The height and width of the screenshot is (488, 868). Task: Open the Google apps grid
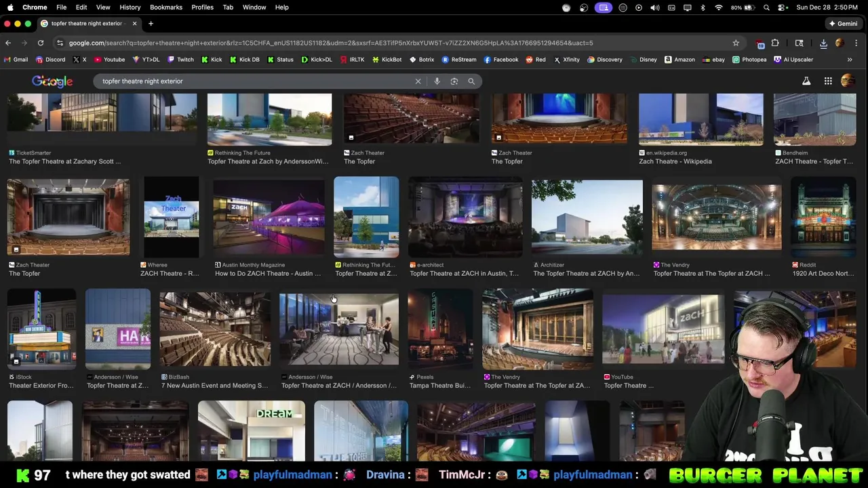coord(828,81)
